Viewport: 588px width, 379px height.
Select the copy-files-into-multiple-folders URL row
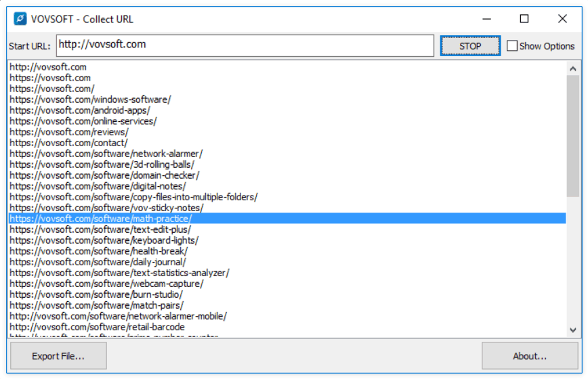pyautogui.click(x=287, y=197)
